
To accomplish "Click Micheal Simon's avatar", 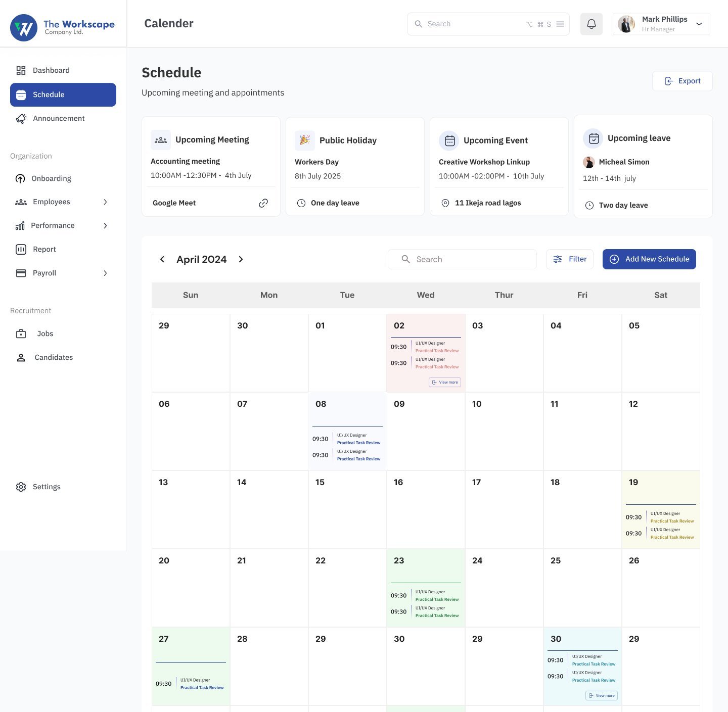I will pyautogui.click(x=589, y=162).
